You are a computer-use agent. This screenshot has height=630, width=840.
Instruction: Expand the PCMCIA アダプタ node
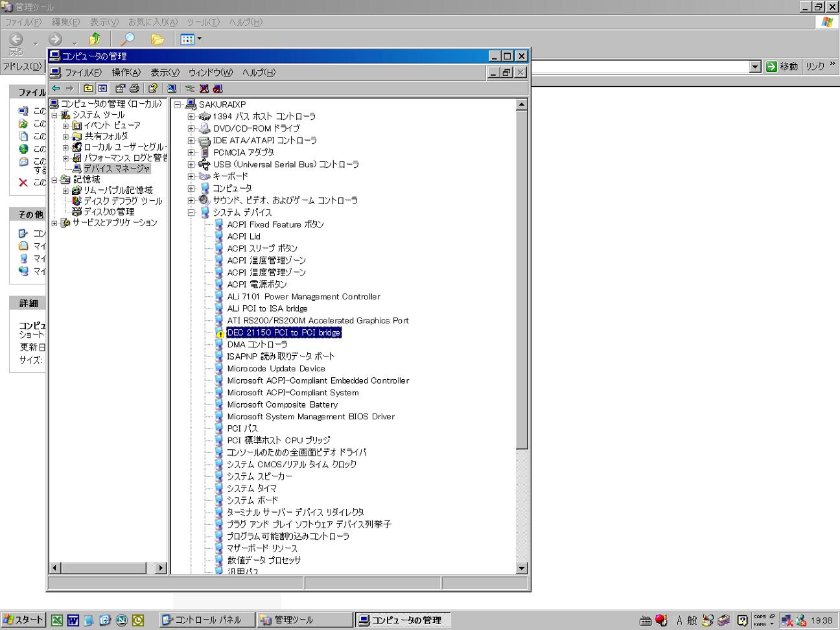(191, 152)
